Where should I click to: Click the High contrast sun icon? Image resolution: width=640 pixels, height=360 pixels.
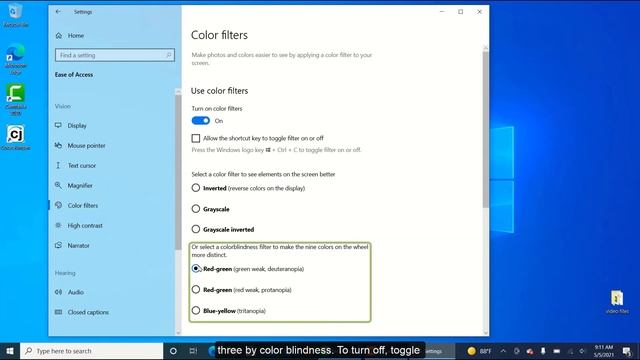[x=58, y=225]
